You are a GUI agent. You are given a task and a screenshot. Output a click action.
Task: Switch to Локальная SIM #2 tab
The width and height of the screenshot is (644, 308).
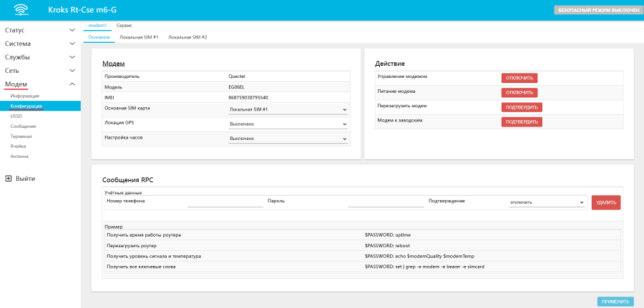[x=187, y=36]
